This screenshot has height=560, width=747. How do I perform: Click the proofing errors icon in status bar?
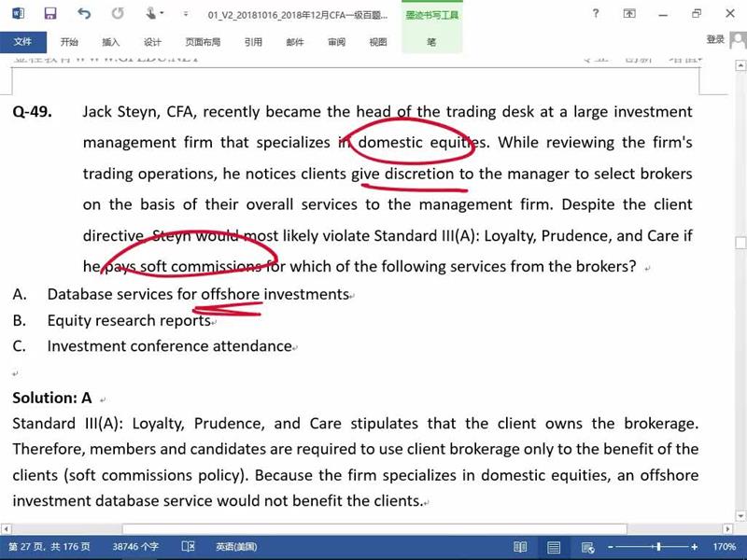pos(189,547)
